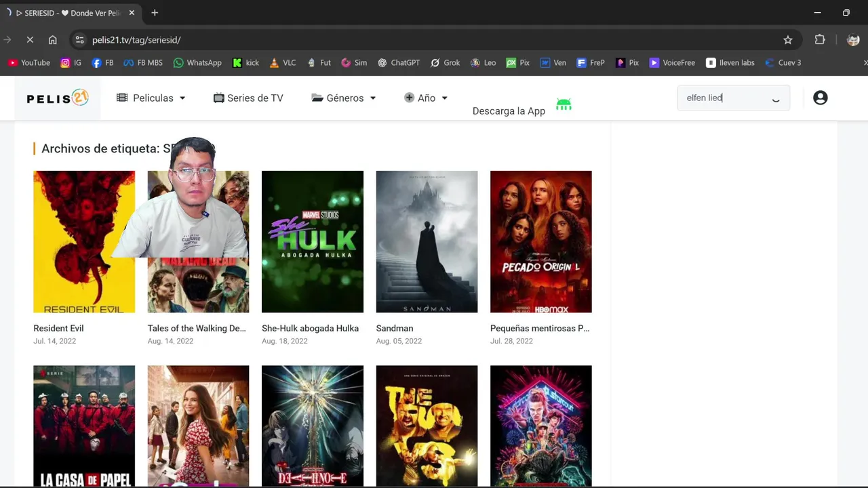Open the IIeven labs bookmark

pos(730,62)
